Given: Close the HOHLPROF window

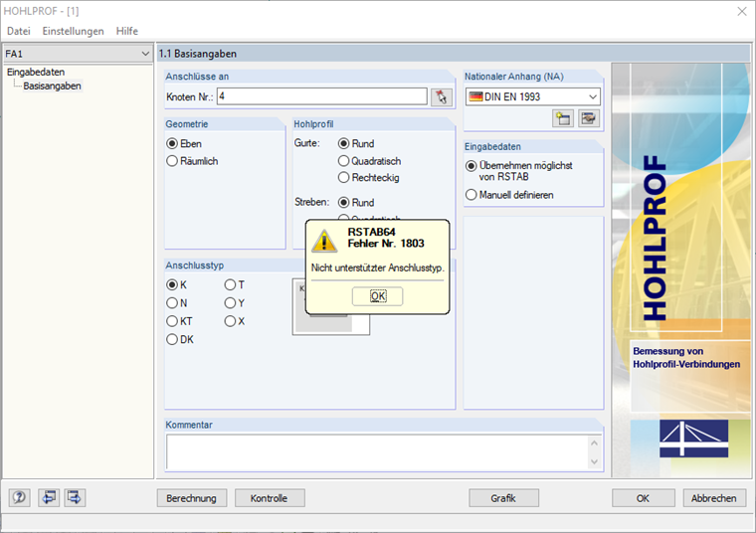Looking at the screenshot, I should click(741, 11).
